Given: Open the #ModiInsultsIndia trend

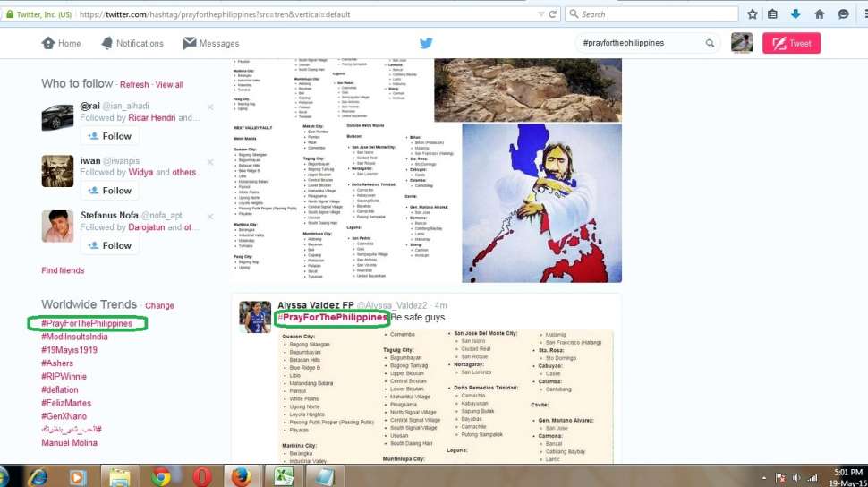Looking at the screenshot, I should click(x=74, y=337).
